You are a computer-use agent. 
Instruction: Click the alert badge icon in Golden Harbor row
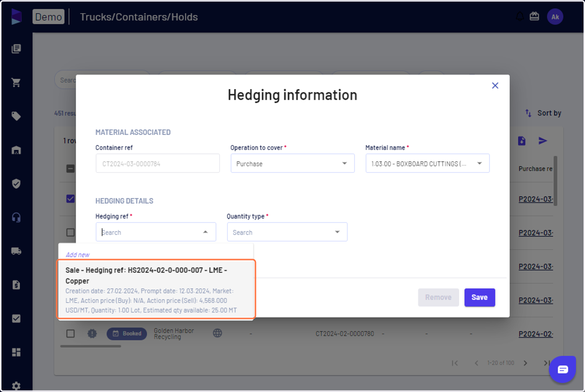92,334
